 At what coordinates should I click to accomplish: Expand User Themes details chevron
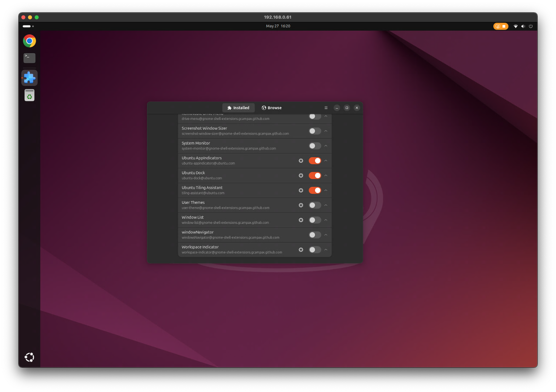[326, 205]
